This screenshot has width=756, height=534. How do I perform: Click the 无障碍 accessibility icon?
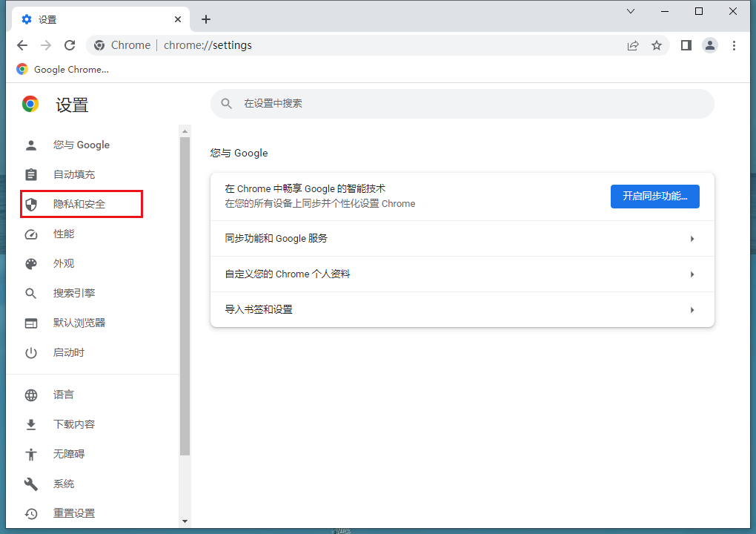(30, 454)
